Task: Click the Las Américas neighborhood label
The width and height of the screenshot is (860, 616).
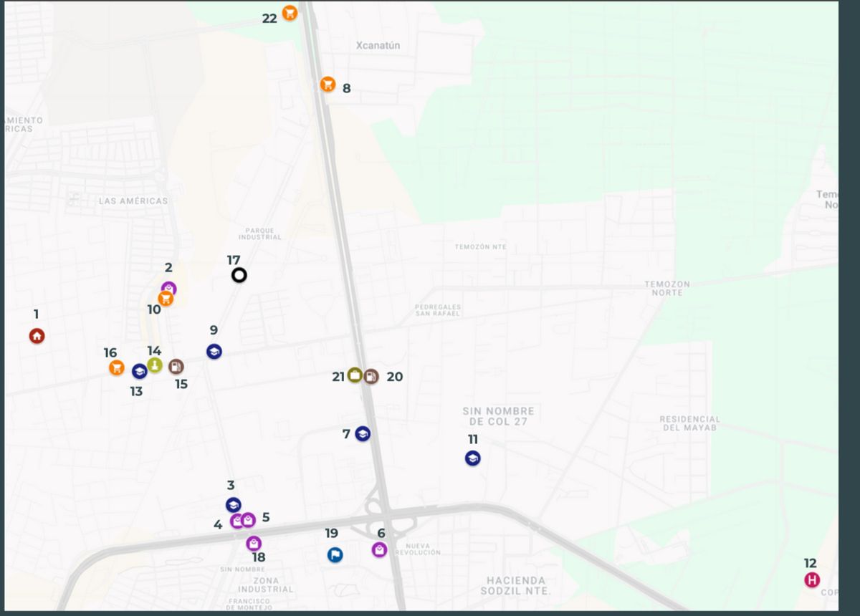Action: [133, 201]
